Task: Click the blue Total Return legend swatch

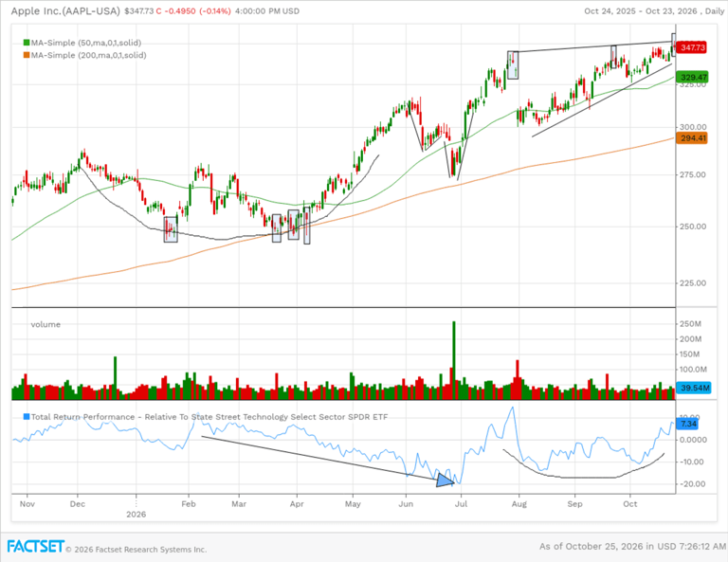Action: (x=27, y=417)
